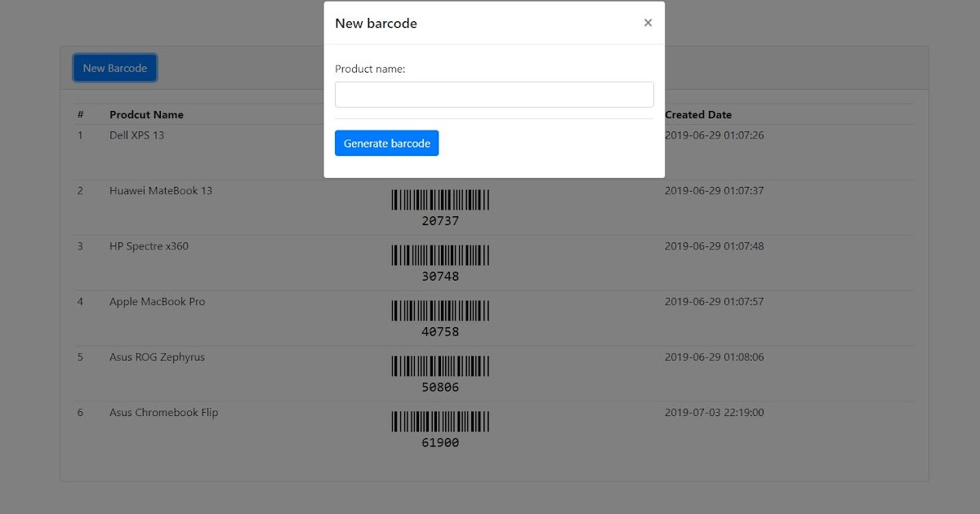Click the barcode image labeled 30748
Viewport: 980px width, 514px height.
coord(440,255)
